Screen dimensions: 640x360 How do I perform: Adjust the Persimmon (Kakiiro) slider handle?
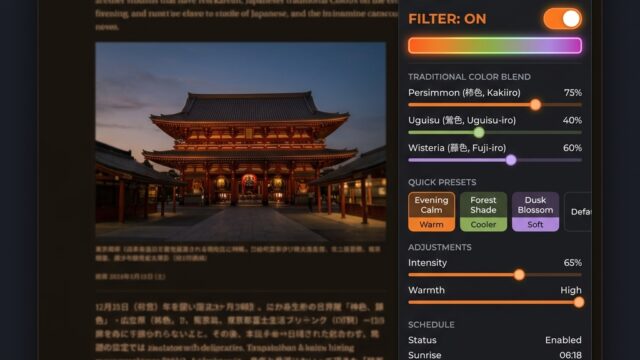(536, 105)
